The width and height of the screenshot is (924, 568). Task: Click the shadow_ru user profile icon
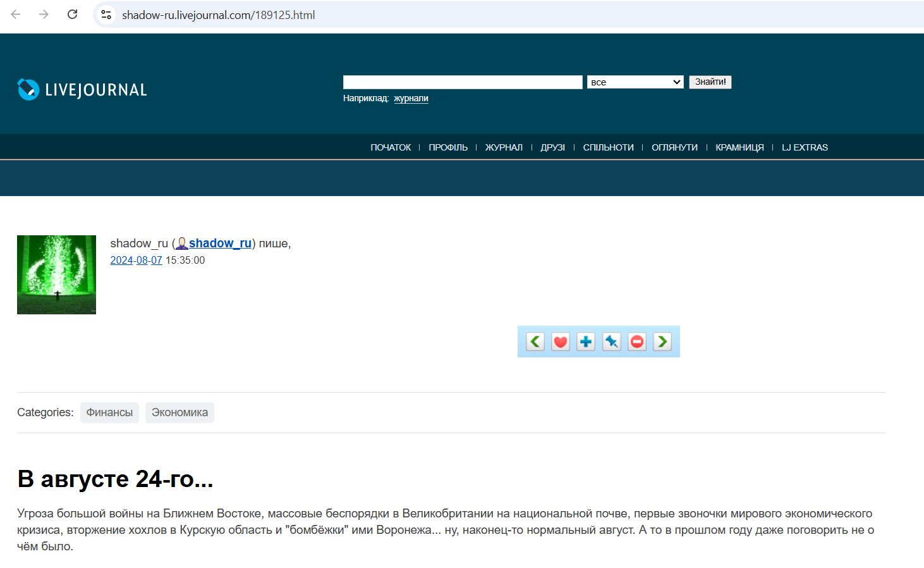pos(182,244)
